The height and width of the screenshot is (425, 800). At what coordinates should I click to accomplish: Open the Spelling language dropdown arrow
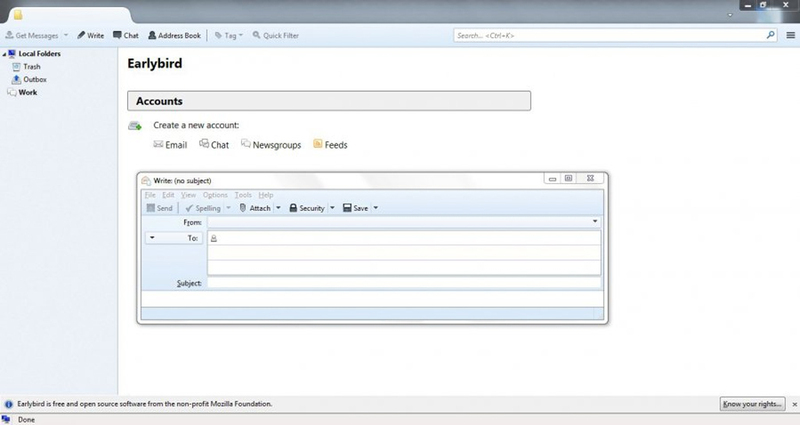point(229,208)
